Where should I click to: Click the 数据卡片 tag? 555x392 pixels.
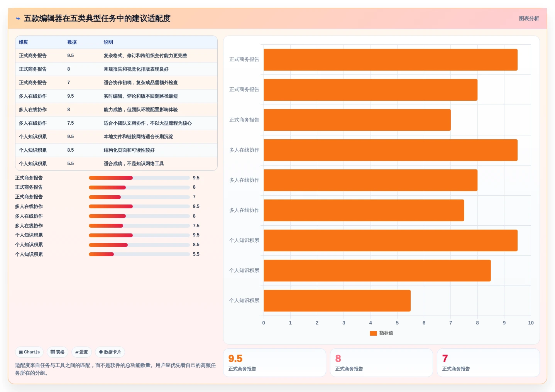[x=110, y=352]
